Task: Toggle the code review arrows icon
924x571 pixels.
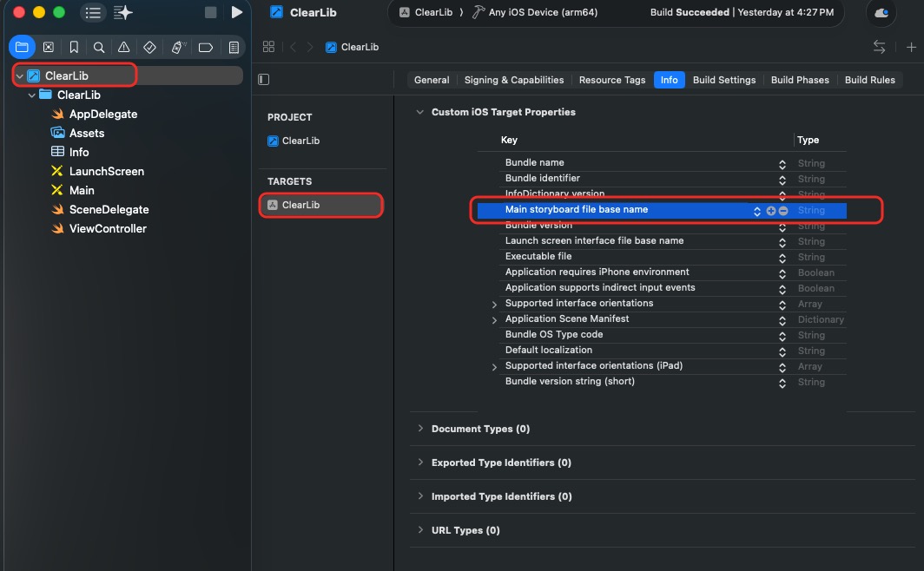Action: [879, 47]
